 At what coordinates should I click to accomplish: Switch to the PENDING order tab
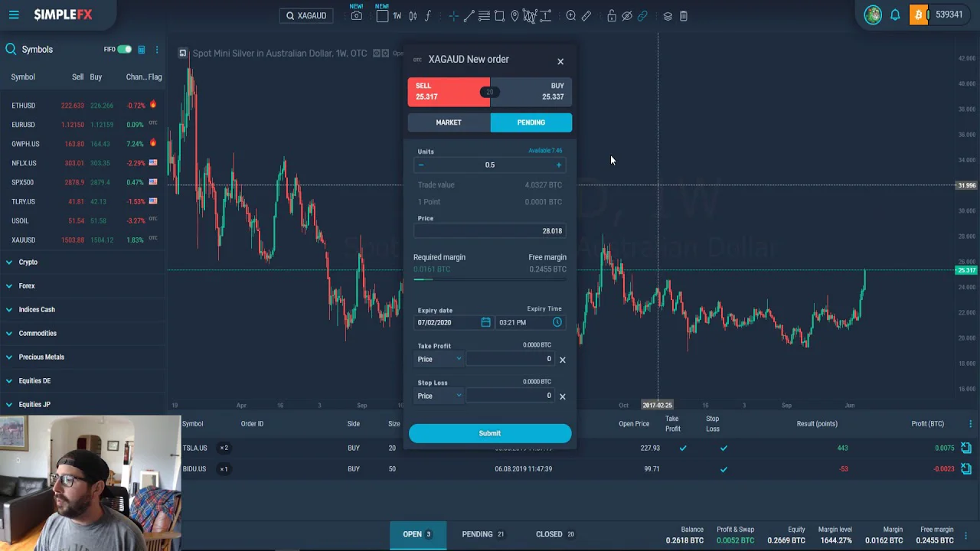[x=531, y=122]
